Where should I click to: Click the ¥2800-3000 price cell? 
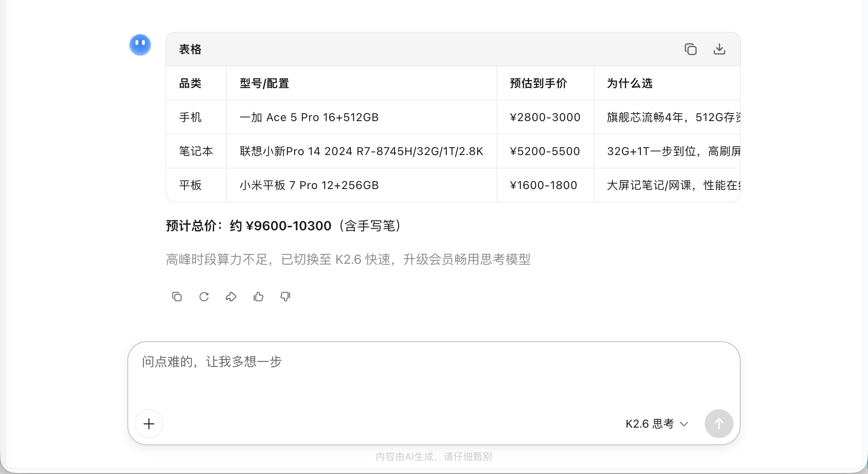[x=545, y=117]
